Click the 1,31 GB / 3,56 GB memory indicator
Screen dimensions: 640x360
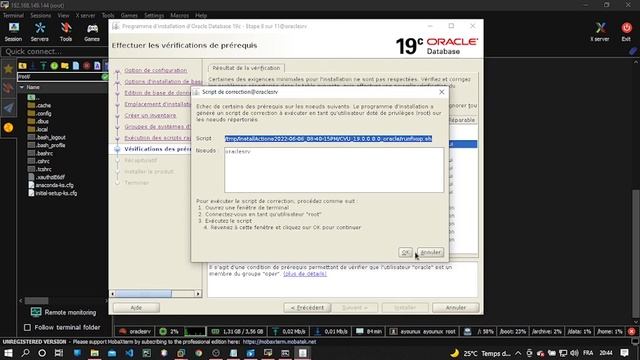[238, 331]
